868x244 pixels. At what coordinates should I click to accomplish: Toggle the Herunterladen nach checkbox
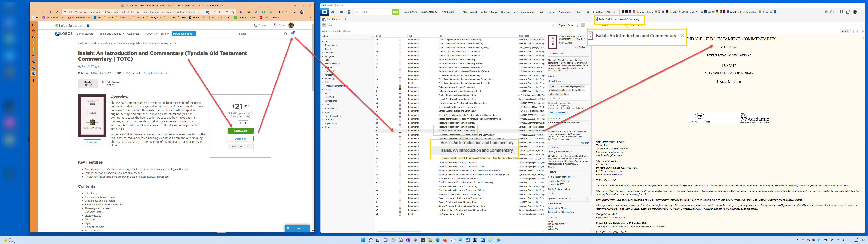569,177
